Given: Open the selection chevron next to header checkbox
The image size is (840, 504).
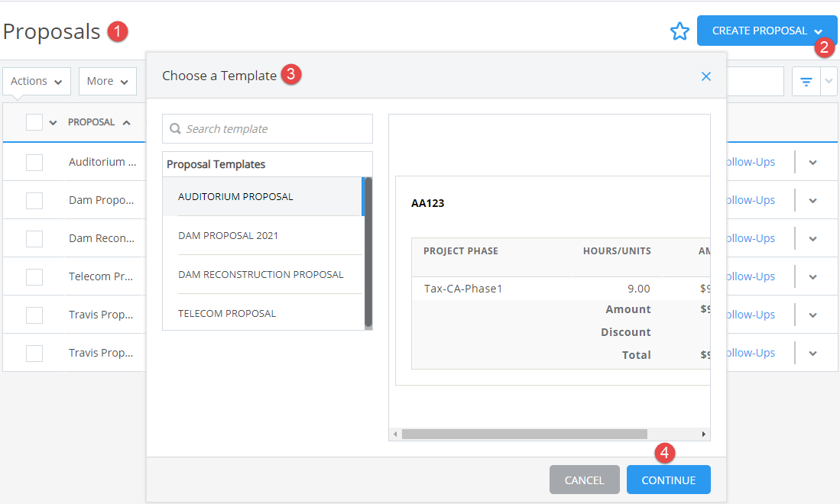Looking at the screenshot, I should pos(52,121).
